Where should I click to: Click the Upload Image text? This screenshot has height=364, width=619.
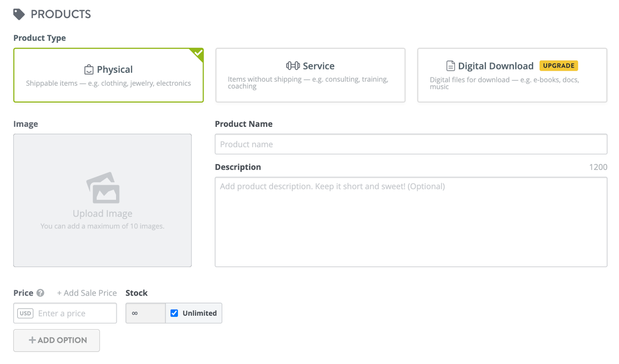tap(103, 214)
